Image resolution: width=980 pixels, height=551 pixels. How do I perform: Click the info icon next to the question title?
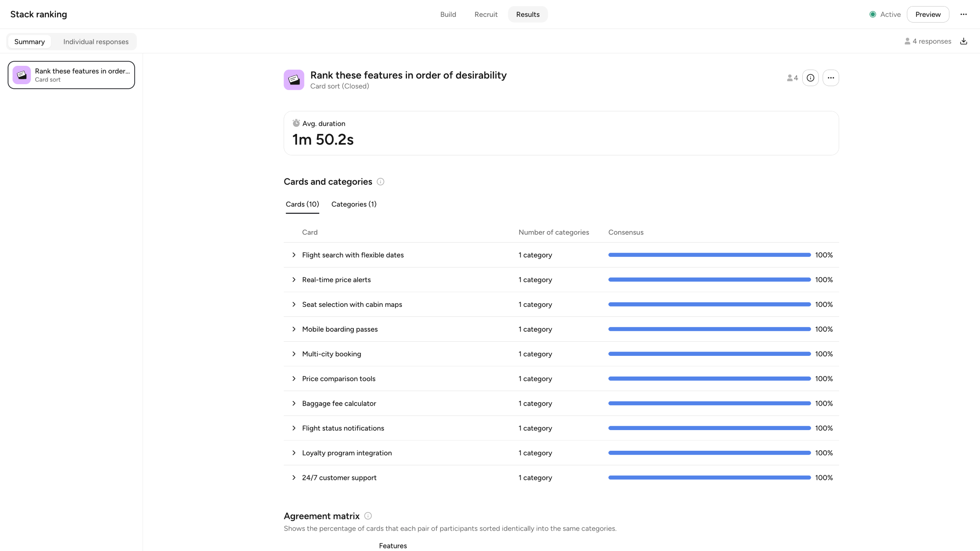point(810,78)
